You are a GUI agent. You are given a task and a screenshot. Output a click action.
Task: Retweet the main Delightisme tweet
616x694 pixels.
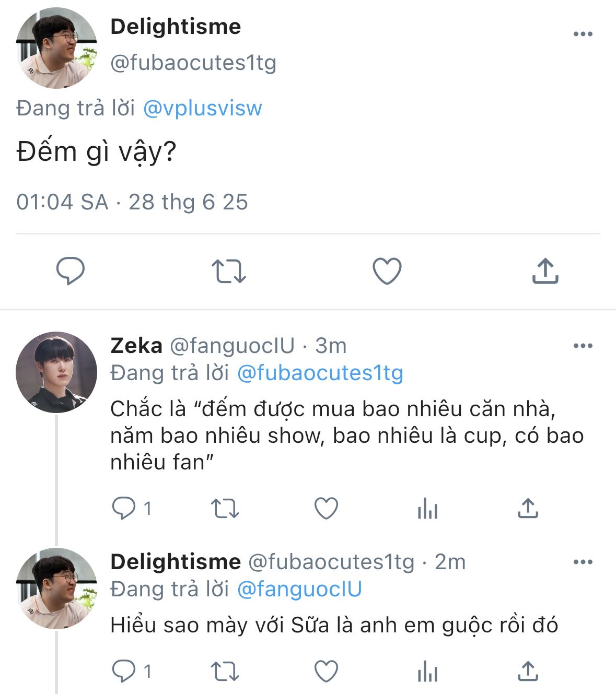(x=228, y=272)
